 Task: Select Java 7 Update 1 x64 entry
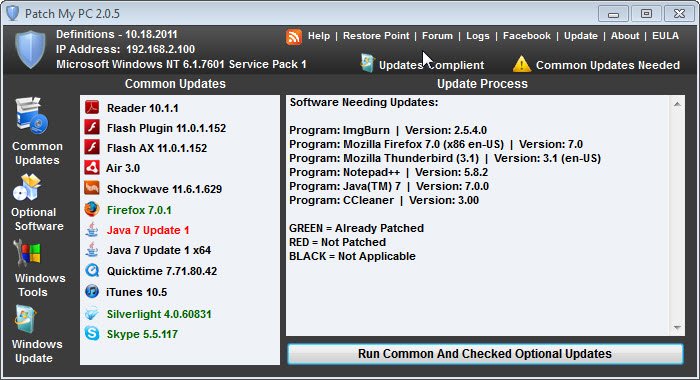[158, 250]
